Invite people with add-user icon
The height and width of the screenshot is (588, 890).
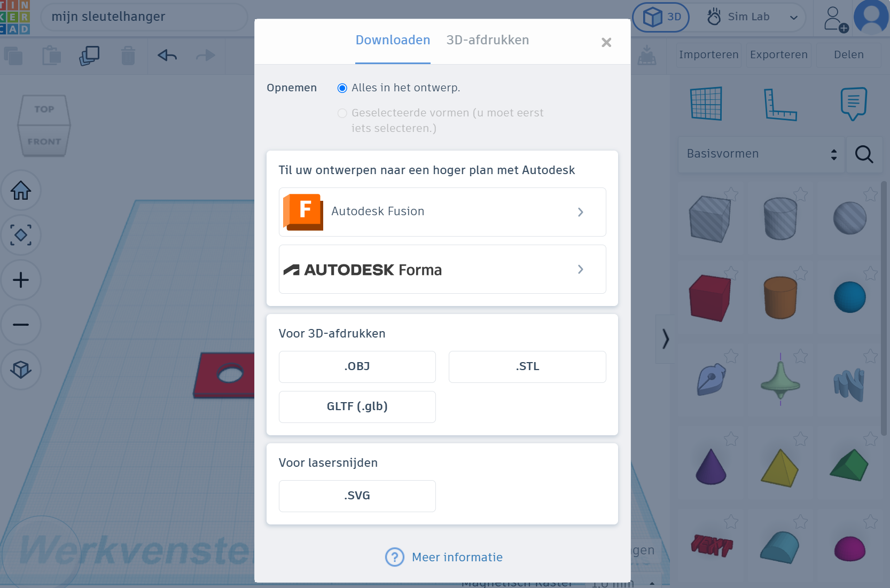(x=836, y=19)
